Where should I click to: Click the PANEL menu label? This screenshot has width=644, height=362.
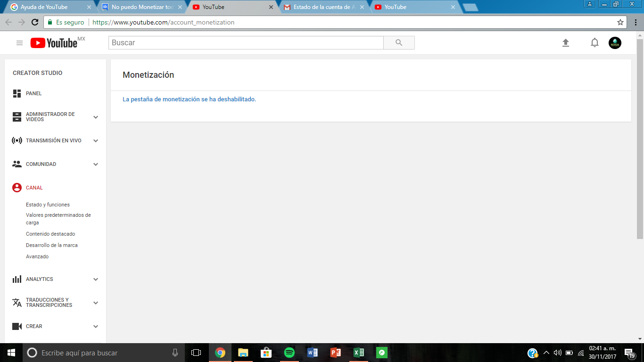[x=34, y=93]
